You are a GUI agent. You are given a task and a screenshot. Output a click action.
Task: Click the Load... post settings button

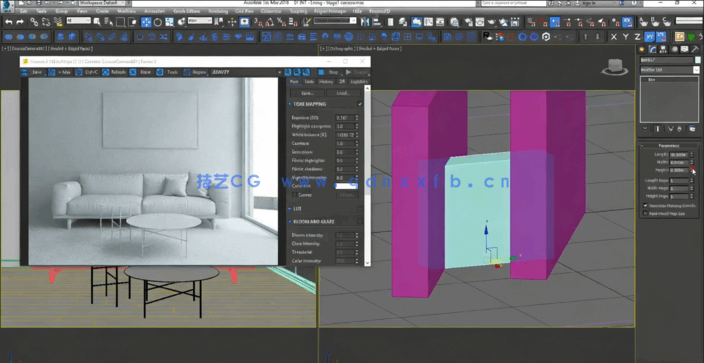click(343, 93)
